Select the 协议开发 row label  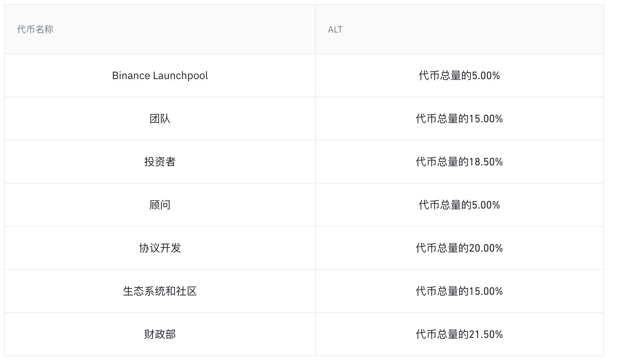(x=160, y=248)
